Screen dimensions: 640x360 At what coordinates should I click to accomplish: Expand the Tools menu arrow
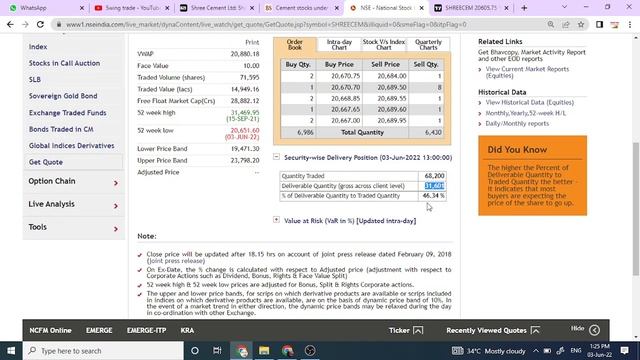click(116, 229)
